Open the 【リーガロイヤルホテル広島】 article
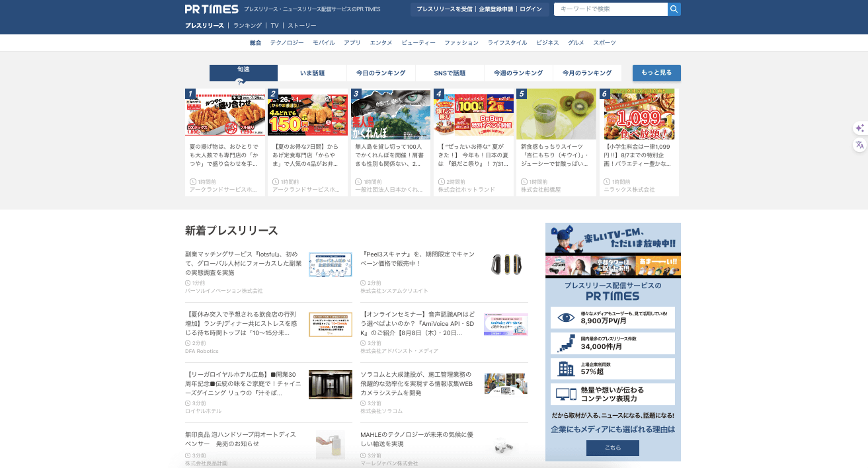Screen dimensions: 868x468 (x=243, y=383)
